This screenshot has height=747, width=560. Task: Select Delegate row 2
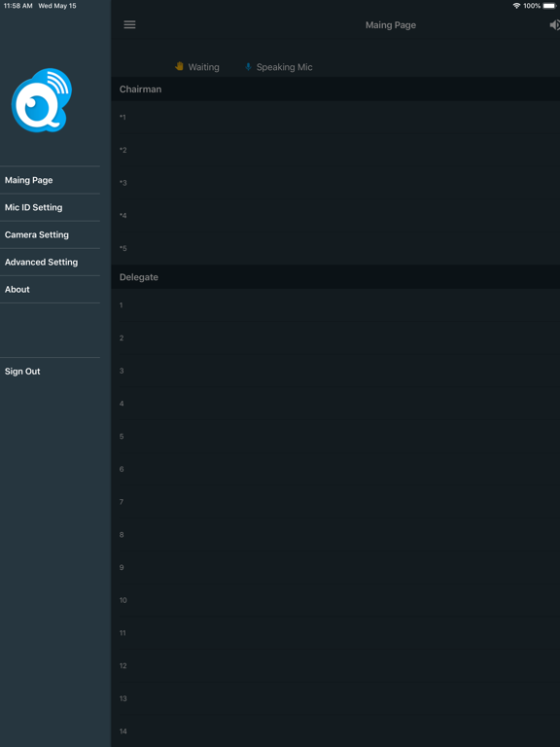(x=335, y=338)
